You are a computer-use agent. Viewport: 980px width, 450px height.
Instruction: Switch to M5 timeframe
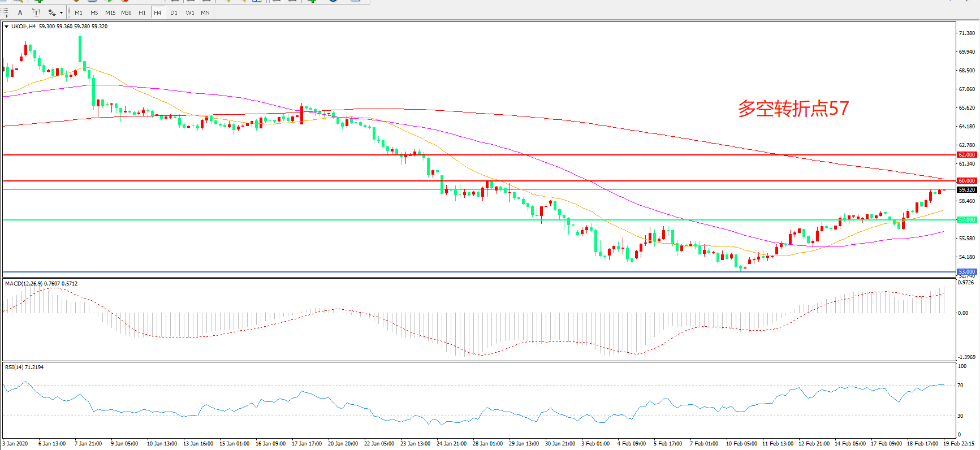[x=94, y=12]
